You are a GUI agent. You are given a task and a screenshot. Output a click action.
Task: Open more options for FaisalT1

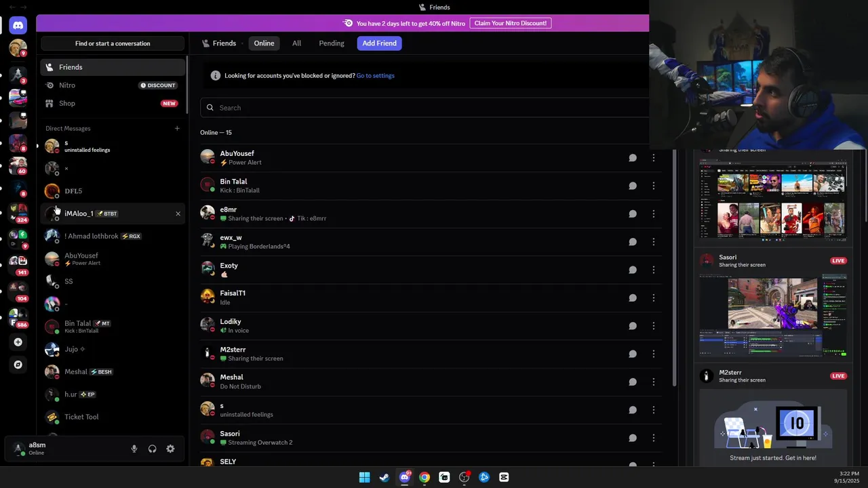point(654,298)
